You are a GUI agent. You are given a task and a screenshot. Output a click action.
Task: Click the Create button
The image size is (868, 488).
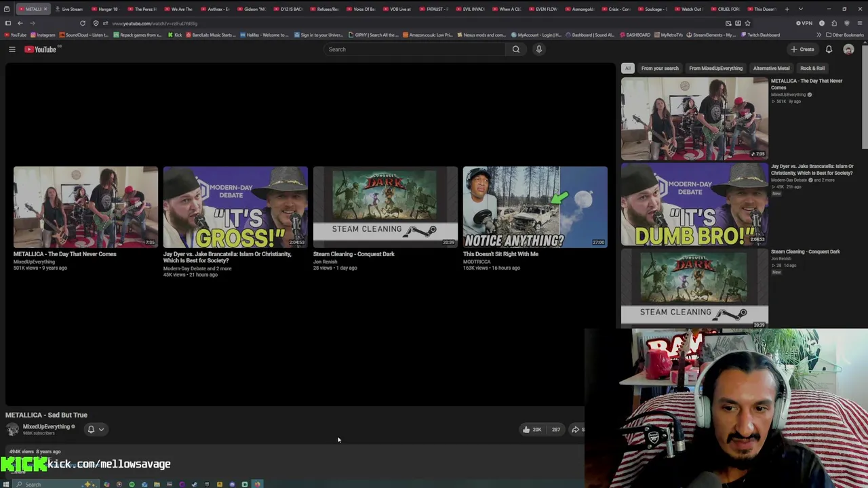pyautogui.click(x=802, y=49)
